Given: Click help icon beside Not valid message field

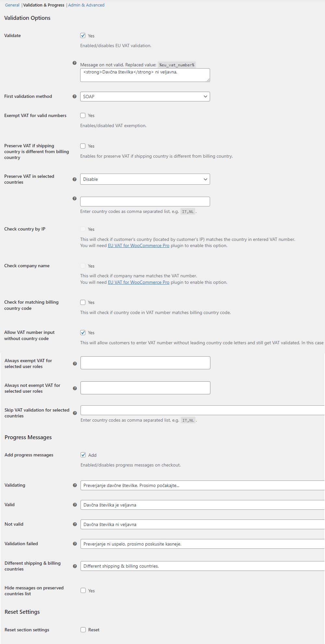Looking at the screenshot, I should coord(75,524).
